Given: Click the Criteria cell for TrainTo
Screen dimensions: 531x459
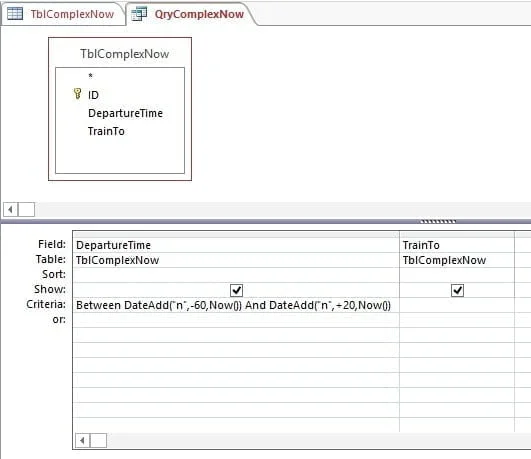Looking at the screenshot, I should click(457, 305).
